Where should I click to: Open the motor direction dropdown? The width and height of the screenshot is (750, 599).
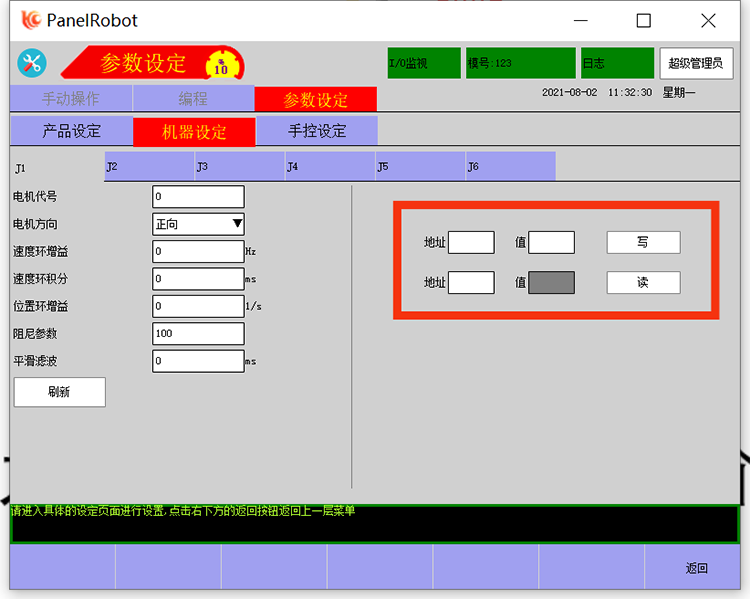(x=198, y=224)
